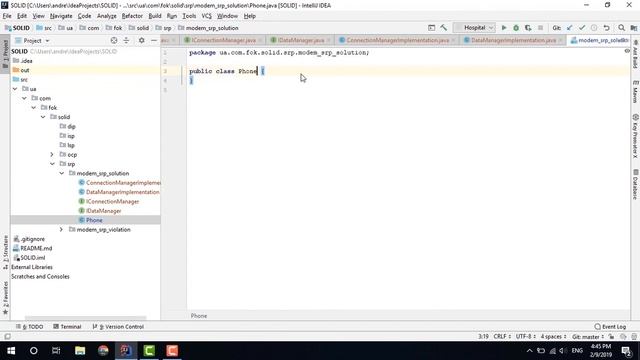Open Windows File Explorer taskbar icon
640x360 pixels.
coord(80,351)
